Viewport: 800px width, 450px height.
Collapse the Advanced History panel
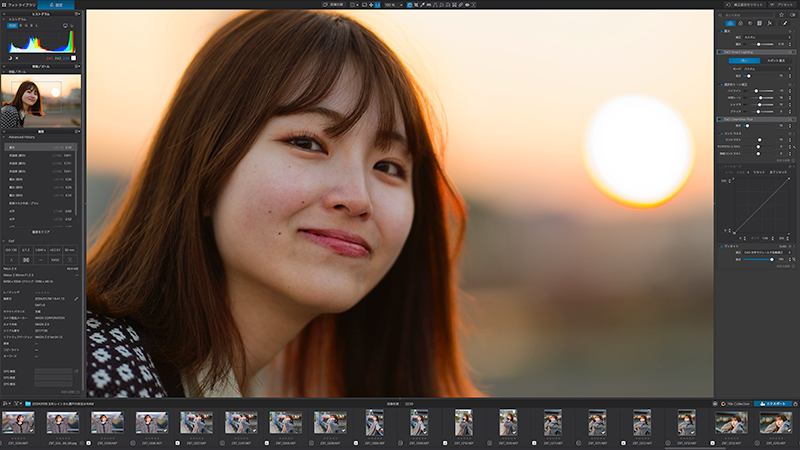point(4,137)
